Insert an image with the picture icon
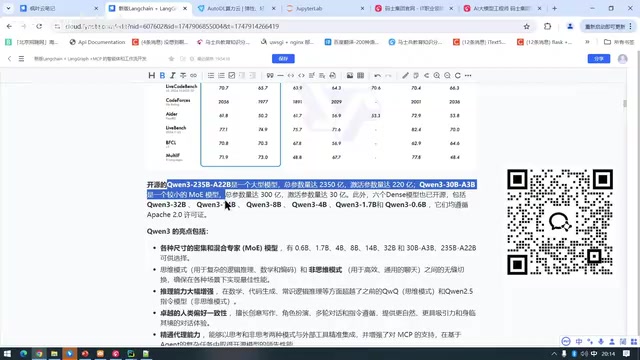The width and height of the screenshot is (640, 360). coord(350,76)
